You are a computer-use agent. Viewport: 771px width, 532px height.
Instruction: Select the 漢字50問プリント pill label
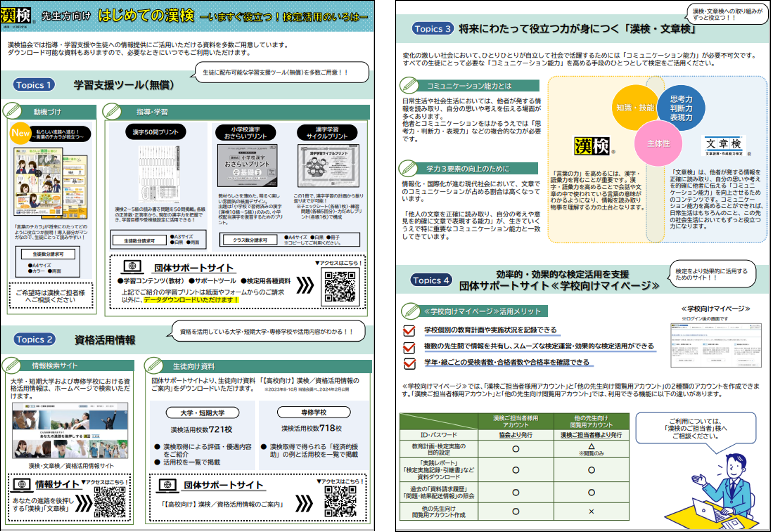(x=155, y=132)
